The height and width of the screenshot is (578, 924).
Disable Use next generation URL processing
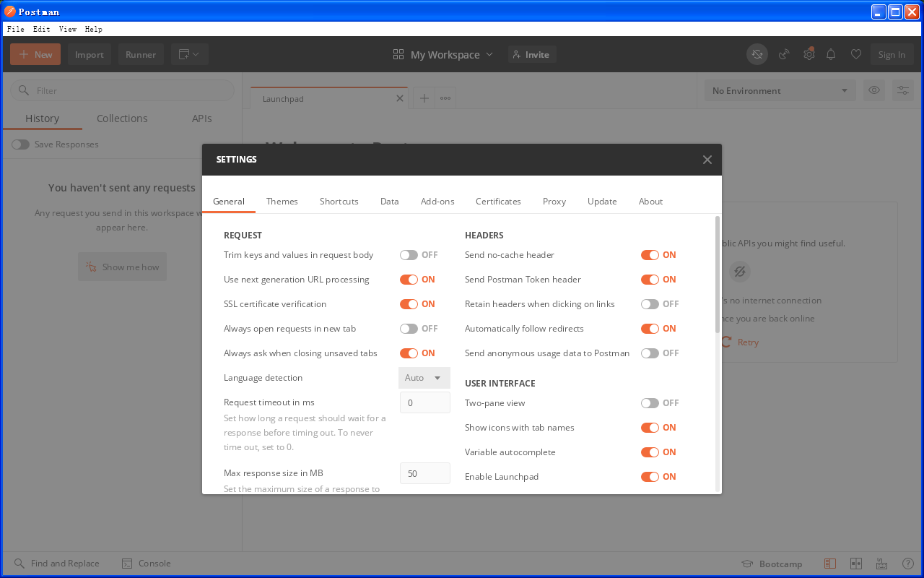(x=409, y=280)
